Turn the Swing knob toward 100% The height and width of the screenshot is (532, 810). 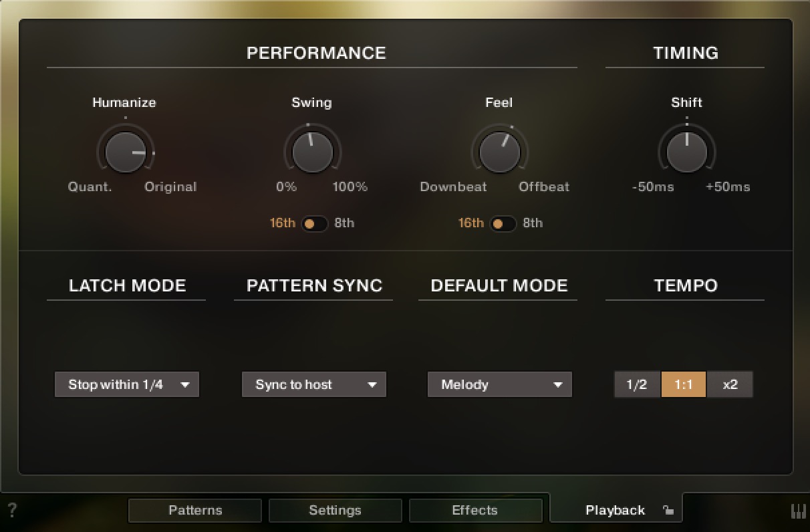coord(312,152)
